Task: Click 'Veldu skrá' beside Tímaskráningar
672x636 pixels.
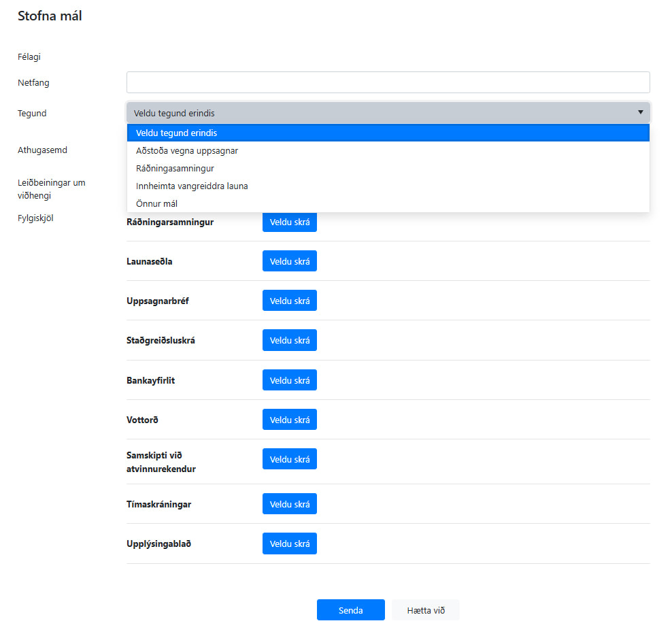Action: (x=290, y=504)
